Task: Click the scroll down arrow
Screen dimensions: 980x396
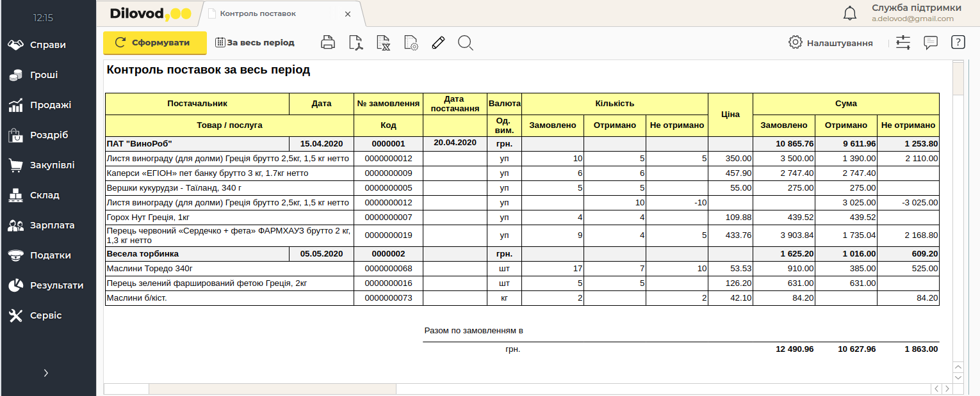Action: coord(958,377)
